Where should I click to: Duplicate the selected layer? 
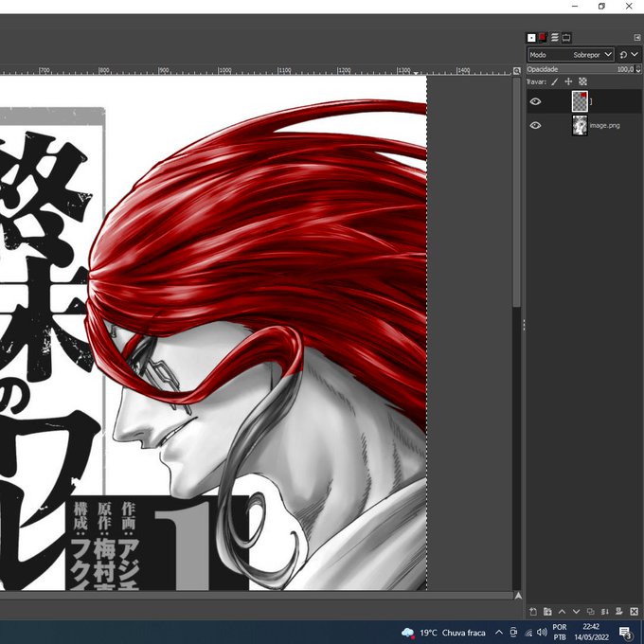591,612
